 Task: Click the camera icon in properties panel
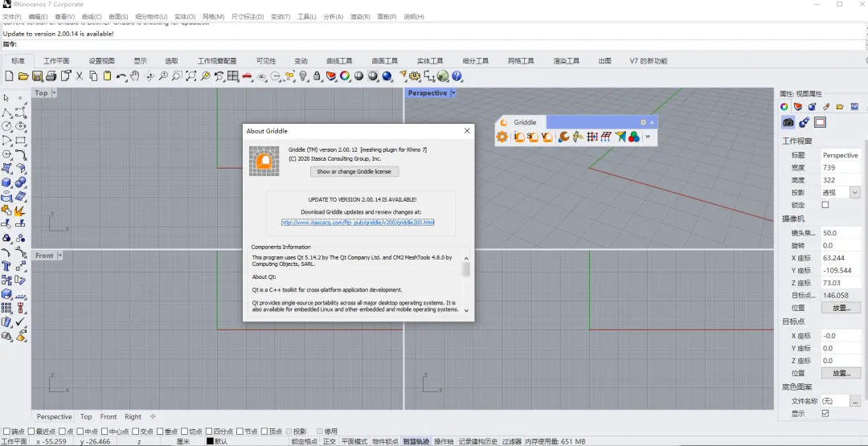[788, 122]
